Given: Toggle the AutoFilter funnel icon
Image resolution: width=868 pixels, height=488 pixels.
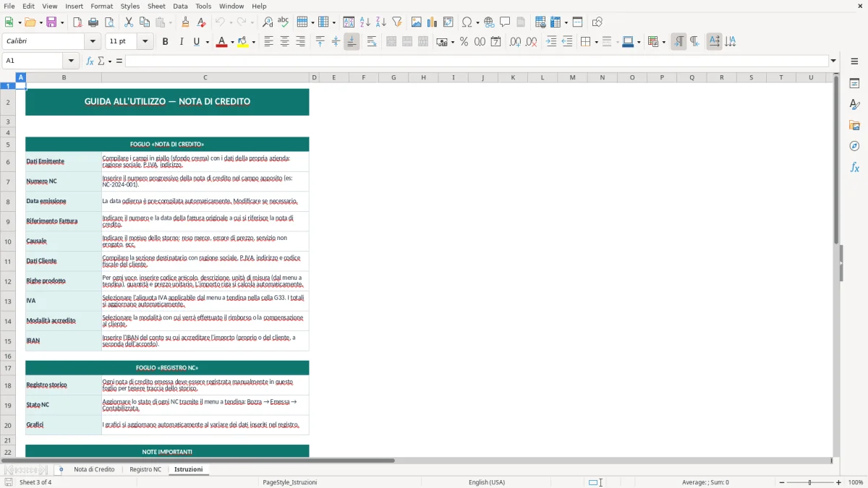Looking at the screenshot, I should click(397, 22).
